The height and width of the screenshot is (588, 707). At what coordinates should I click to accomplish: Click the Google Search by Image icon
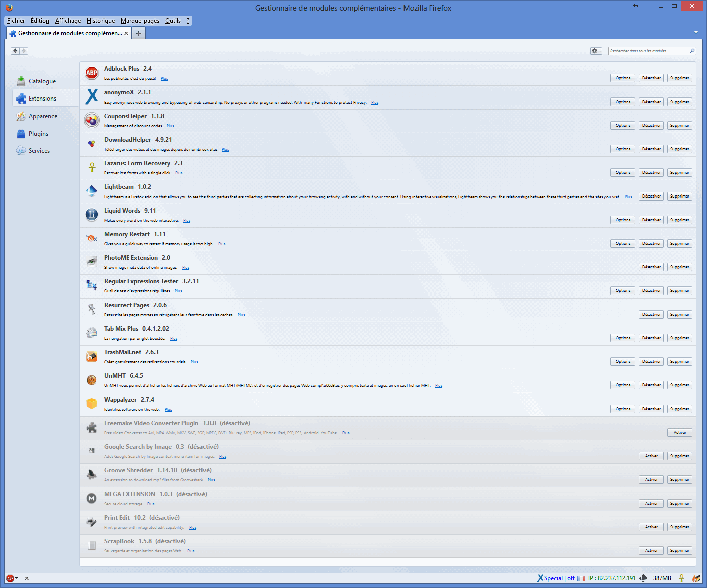click(92, 451)
